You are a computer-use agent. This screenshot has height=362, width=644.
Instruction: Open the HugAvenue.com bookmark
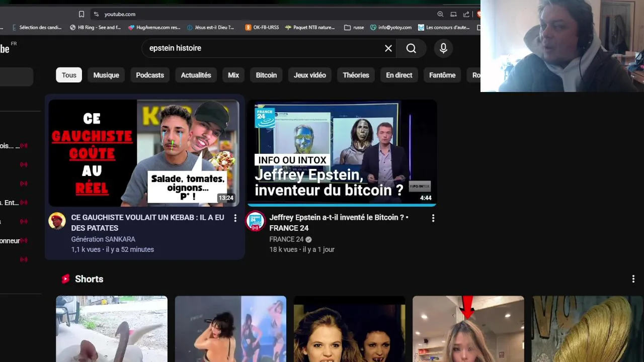pos(154,28)
